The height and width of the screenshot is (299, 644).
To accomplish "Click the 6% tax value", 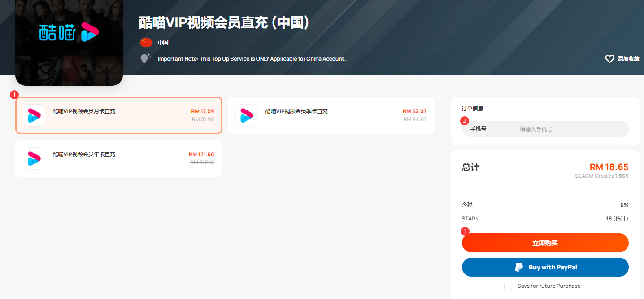I will coord(624,205).
